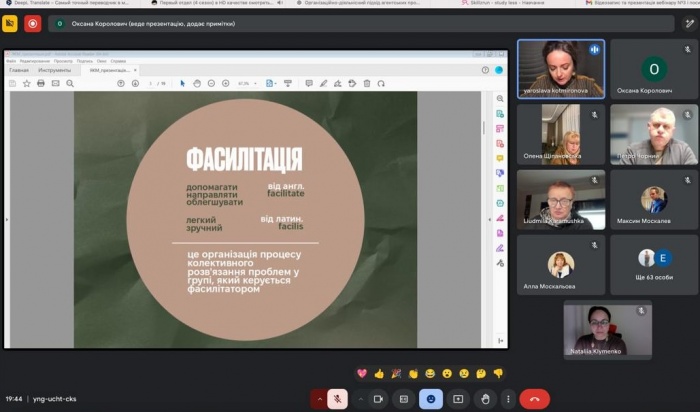
Task: Open the zoom percentage dropdown in PDF viewer
Action: coord(247,83)
